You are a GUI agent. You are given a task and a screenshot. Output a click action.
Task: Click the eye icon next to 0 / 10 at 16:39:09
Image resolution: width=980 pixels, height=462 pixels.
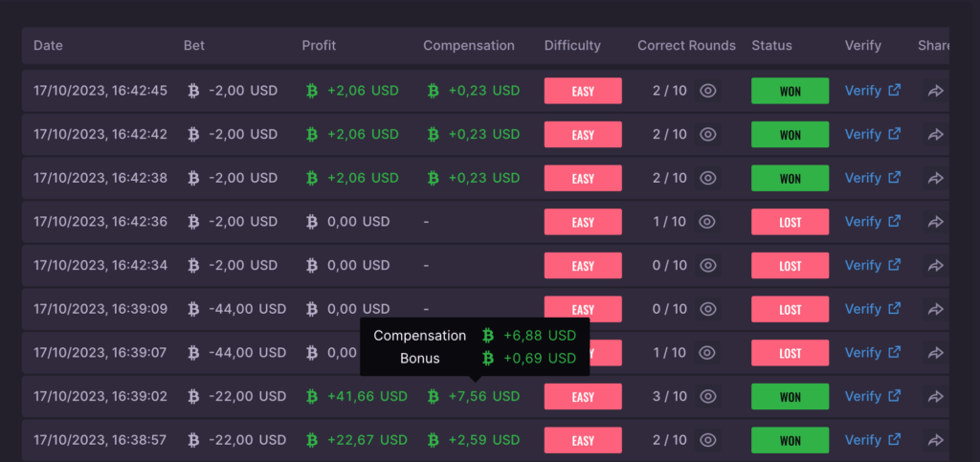tap(707, 310)
